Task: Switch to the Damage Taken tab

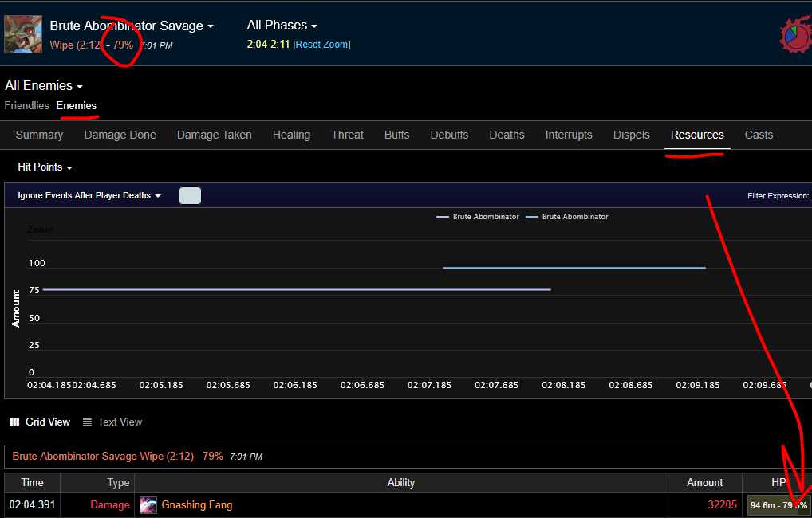Action: (x=215, y=135)
